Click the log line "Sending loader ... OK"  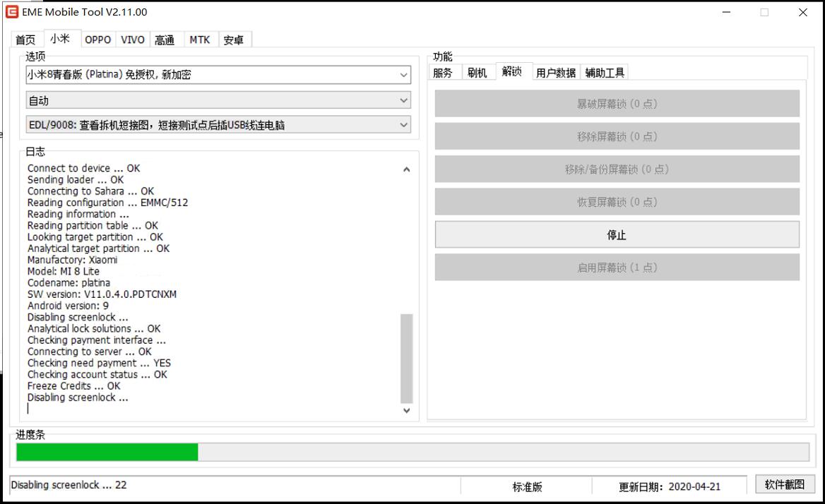tap(76, 180)
